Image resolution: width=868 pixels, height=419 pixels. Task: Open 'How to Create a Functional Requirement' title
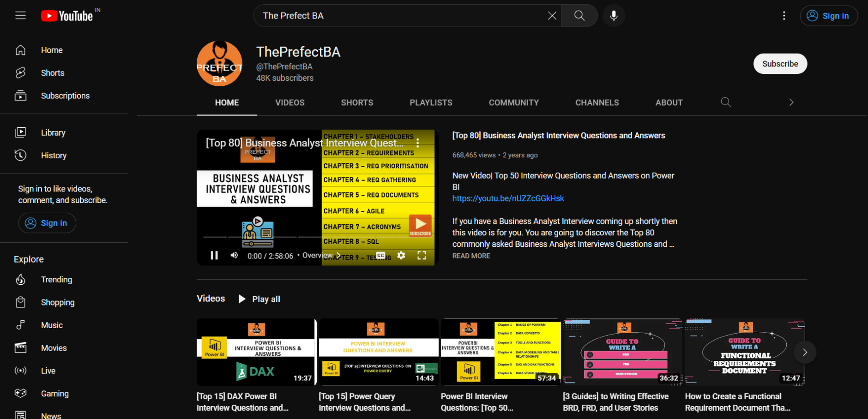(738, 402)
